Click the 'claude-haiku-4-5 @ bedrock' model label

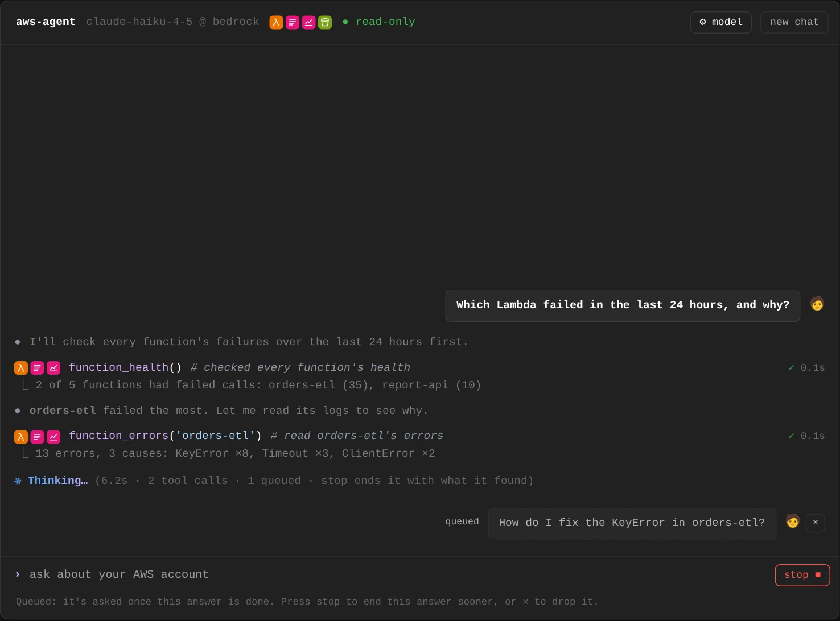[x=172, y=22]
